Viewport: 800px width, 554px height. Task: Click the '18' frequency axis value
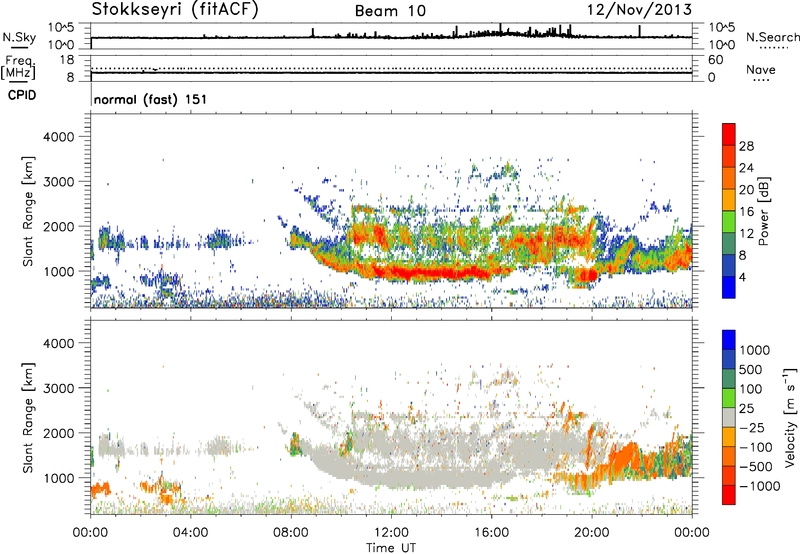point(67,60)
